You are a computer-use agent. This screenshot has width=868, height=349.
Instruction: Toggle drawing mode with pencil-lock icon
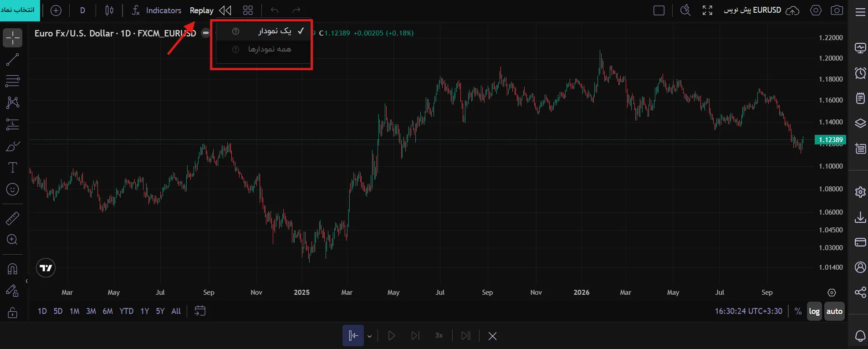pos(13,291)
